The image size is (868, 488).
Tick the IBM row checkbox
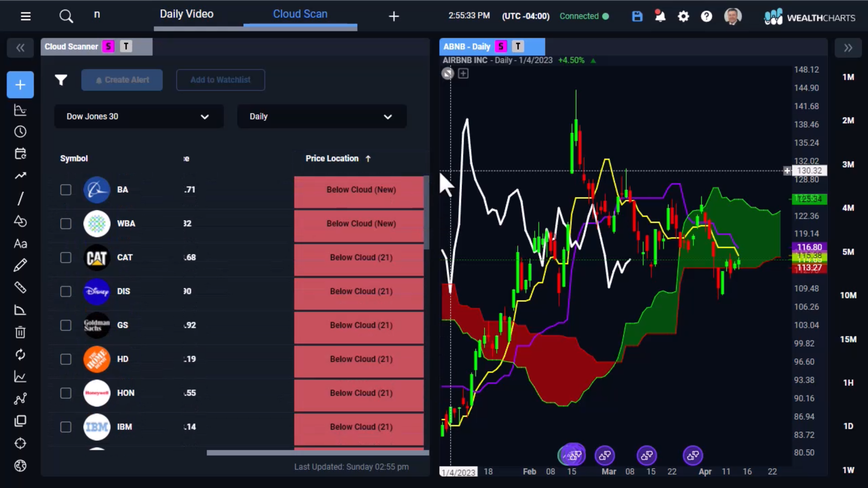point(66,427)
